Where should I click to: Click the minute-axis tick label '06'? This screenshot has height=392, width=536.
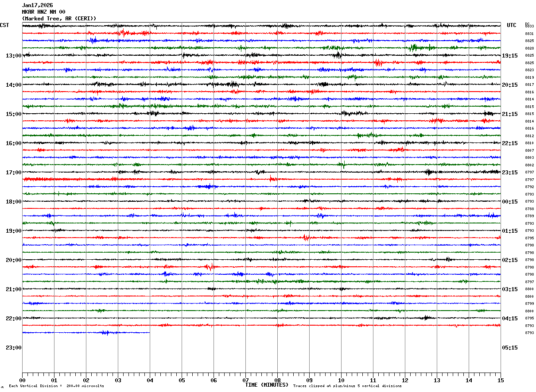(x=214, y=380)
